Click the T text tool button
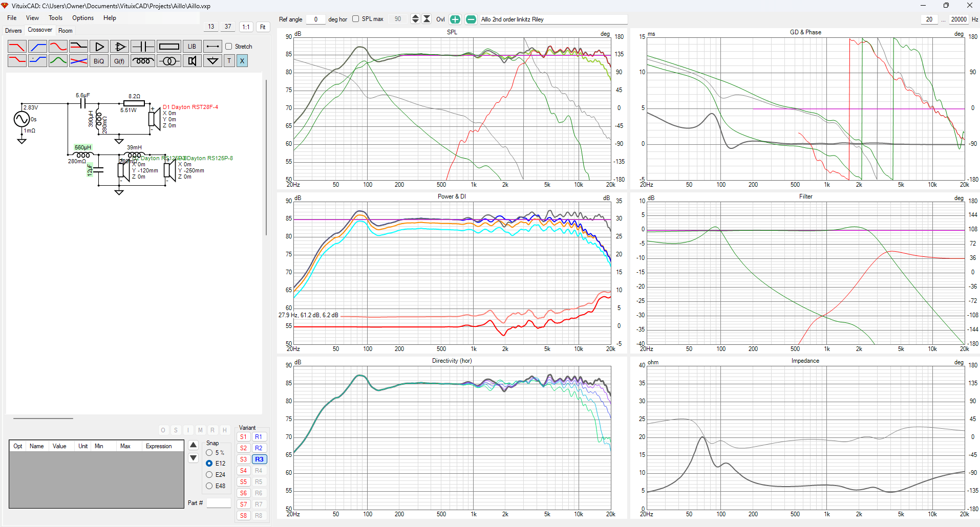 (x=229, y=61)
